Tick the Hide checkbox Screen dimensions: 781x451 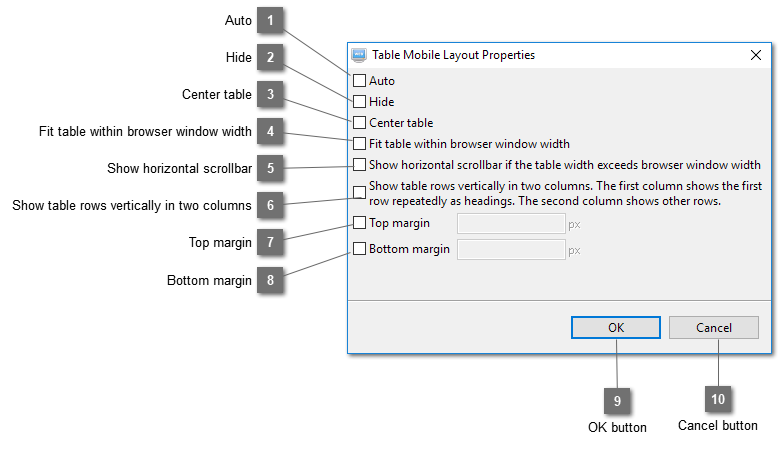(359, 102)
